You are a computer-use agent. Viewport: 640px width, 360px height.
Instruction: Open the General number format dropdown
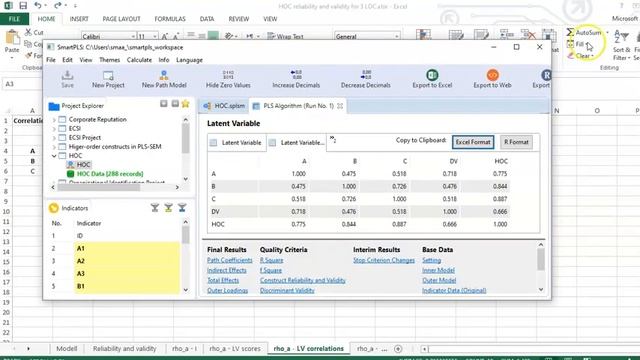click(396, 36)
